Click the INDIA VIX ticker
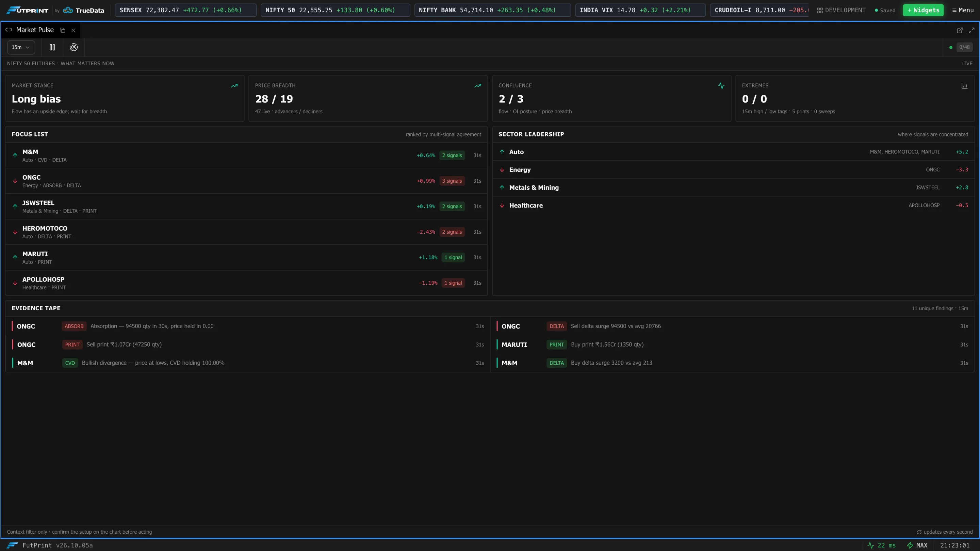 640,10
